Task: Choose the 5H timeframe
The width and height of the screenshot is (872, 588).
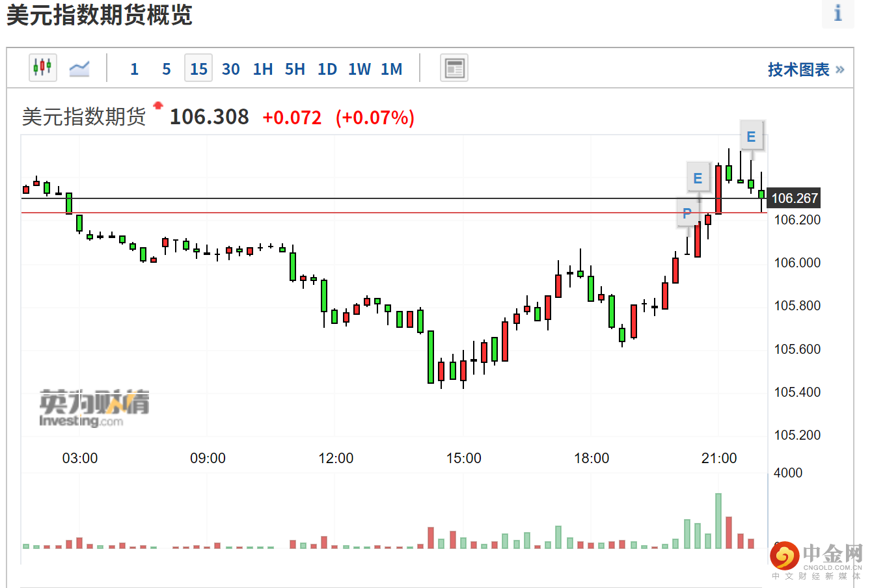Action: coord(295,69)
